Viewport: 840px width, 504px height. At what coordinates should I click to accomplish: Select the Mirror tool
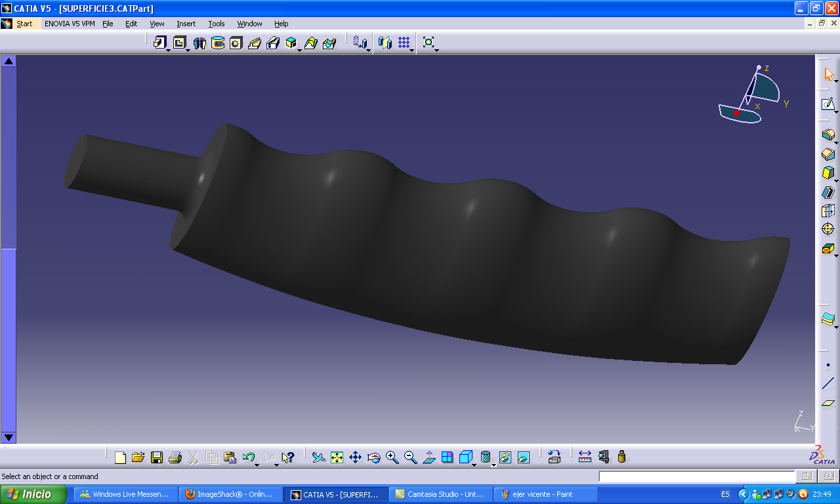[385, 43]
